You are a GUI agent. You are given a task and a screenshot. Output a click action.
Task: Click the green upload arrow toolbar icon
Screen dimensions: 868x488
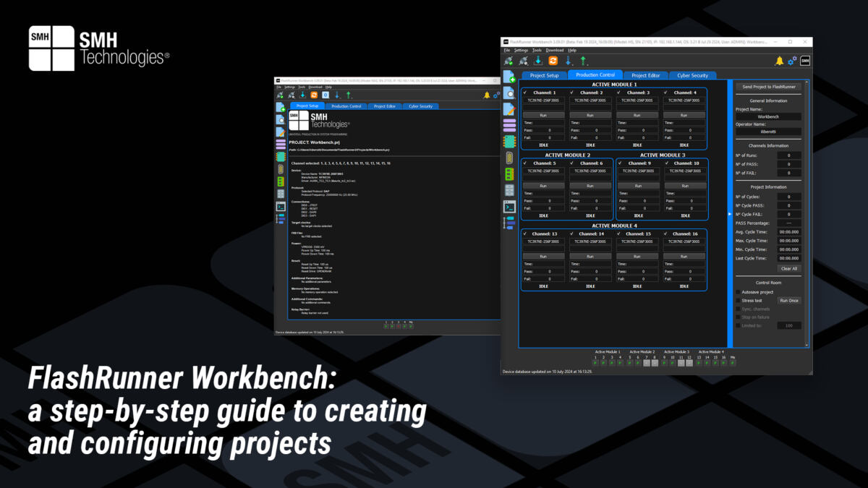(584, 60)
